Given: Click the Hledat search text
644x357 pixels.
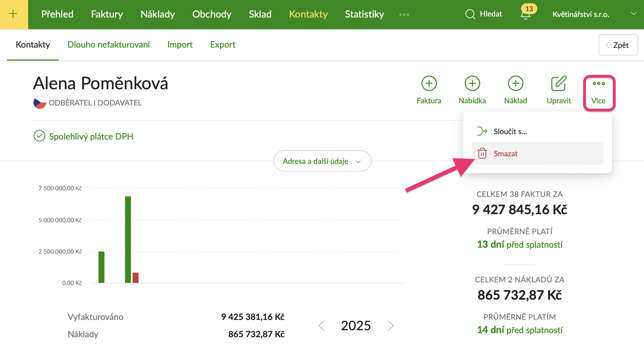Looking at the screenshot, I should pyautogui.click(x=491, y=14).
